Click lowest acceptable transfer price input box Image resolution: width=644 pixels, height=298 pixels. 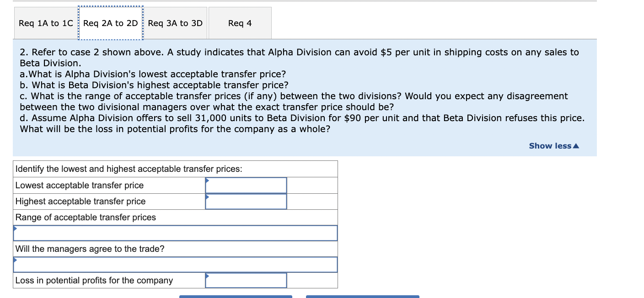point(246,185)
